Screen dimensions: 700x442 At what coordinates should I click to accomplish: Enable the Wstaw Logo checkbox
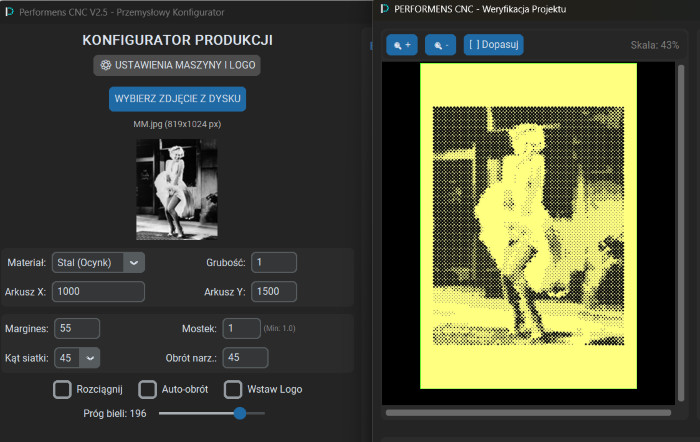[233, 389]
